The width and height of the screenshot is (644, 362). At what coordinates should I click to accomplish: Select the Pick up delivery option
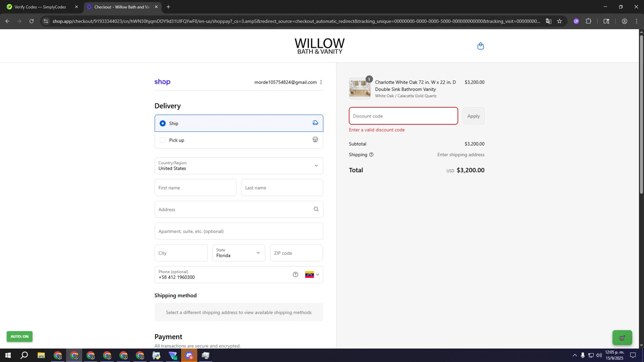coord(239,140)
